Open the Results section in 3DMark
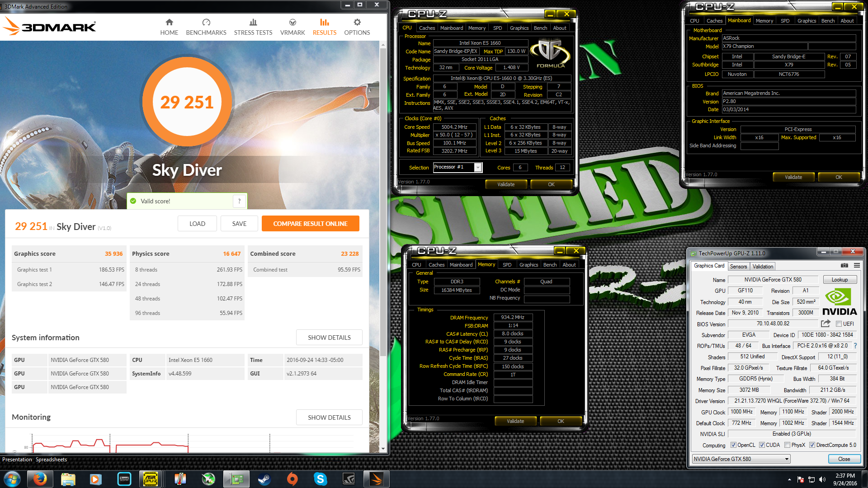Image resolution: width=868 pixels, height=488 pixels. pyautogui.click(x=325, y=27)
